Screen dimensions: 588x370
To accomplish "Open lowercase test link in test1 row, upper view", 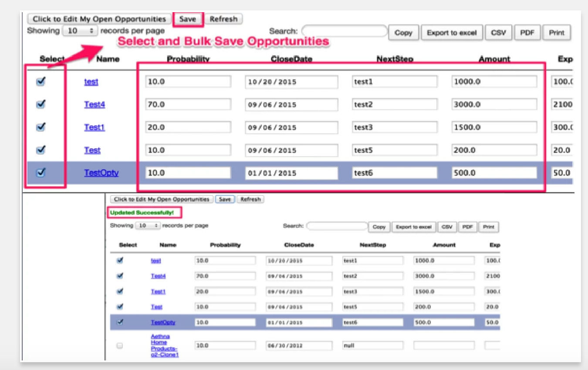I will (x=91, y=81).
